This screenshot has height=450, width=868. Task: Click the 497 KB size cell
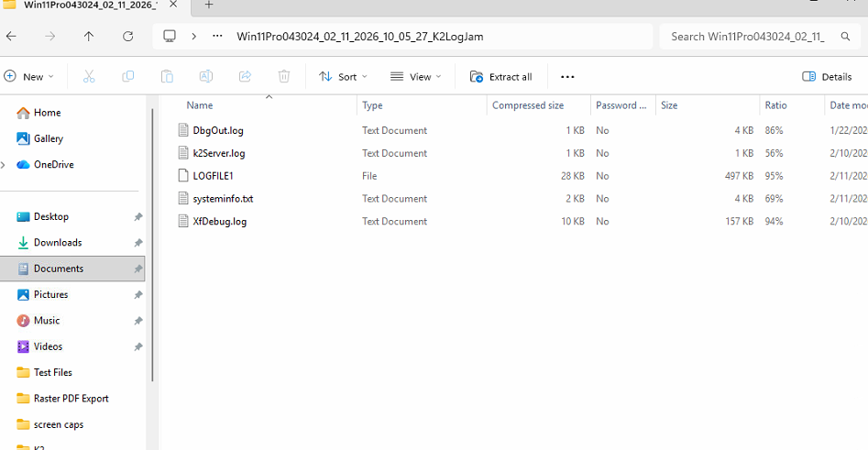tap(739, 176)
